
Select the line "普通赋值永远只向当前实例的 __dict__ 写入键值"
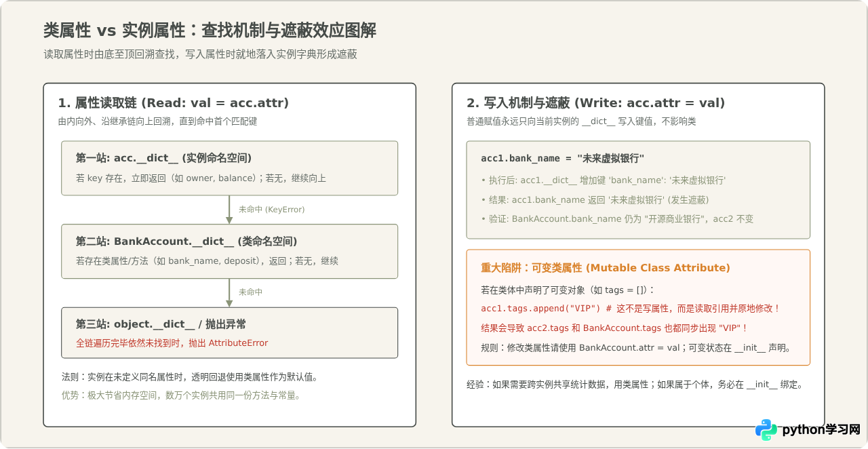click(x=581, y=121)
